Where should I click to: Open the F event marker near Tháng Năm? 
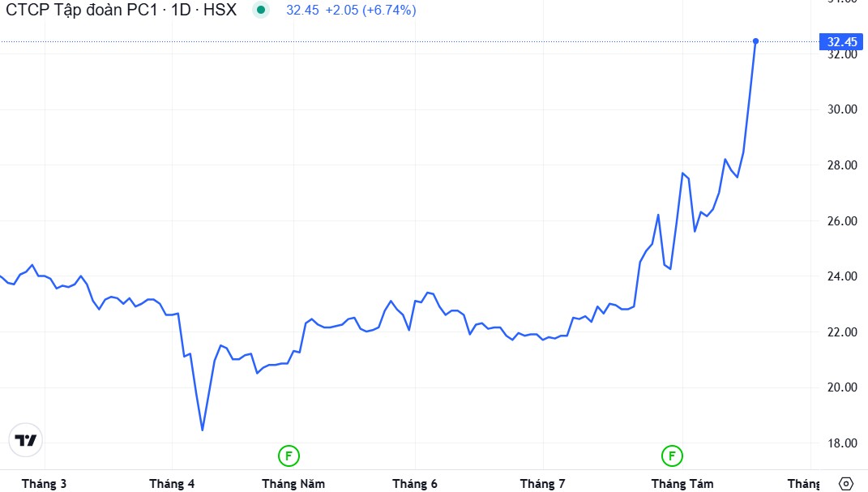(x=289, y=456)
